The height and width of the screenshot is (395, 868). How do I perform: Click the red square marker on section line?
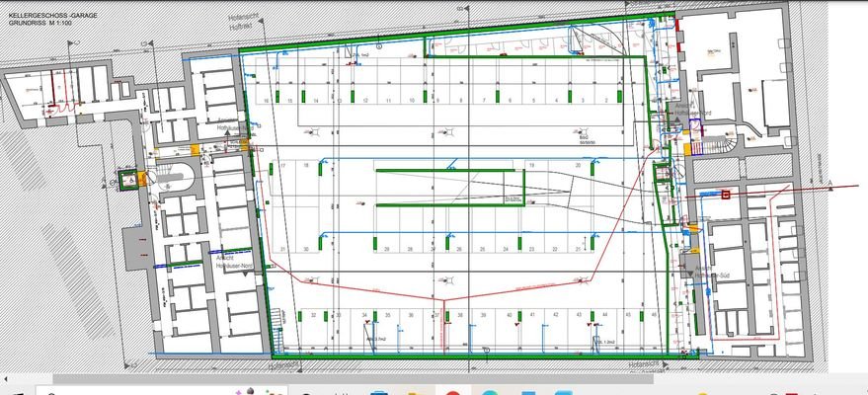[x=726, y=195]
